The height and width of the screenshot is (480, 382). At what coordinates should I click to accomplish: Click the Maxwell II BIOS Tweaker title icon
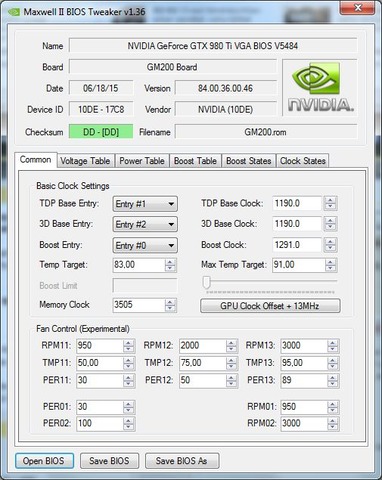[x=14, y=12]
